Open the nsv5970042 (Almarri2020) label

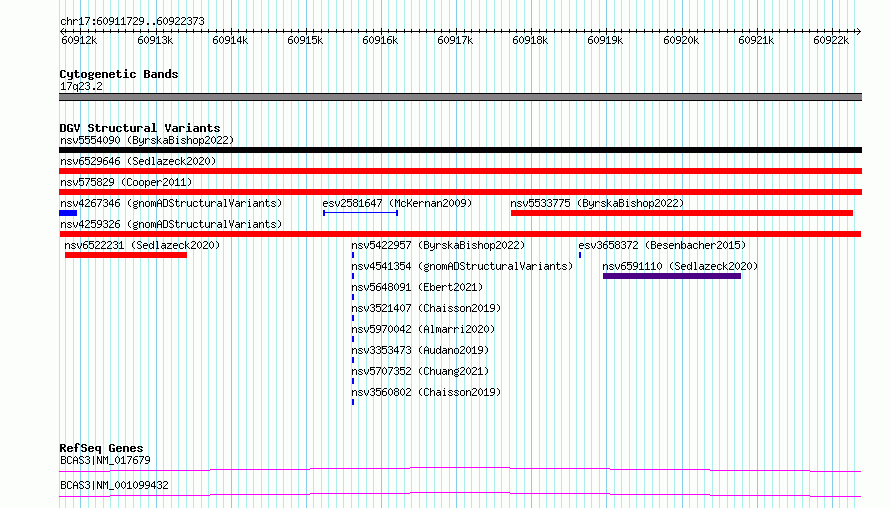423,329
